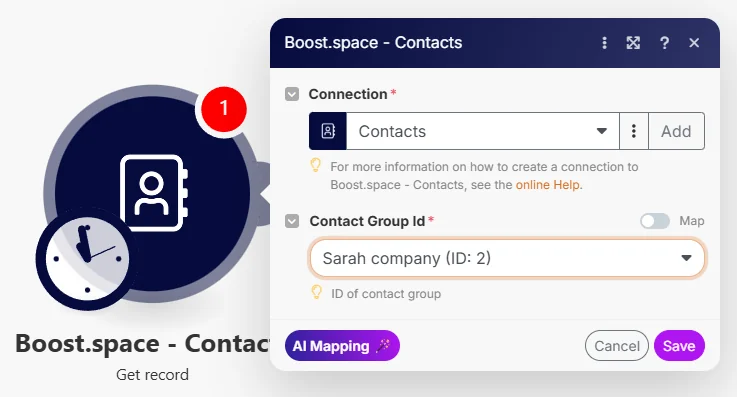Open the connection's three-dot options menu
737x397 pixels.
click(x=634, y=131)
